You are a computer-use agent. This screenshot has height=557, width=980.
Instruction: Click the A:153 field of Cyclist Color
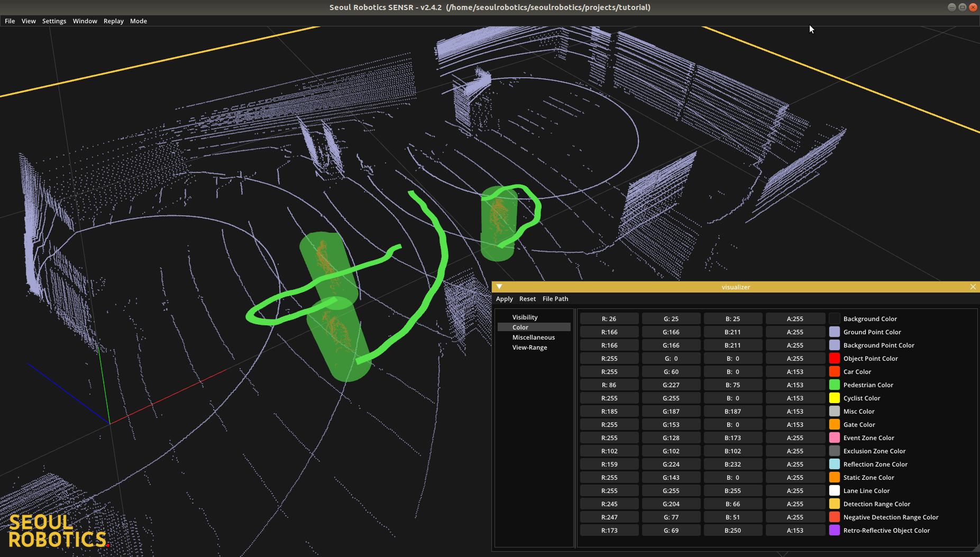[795, 398]
